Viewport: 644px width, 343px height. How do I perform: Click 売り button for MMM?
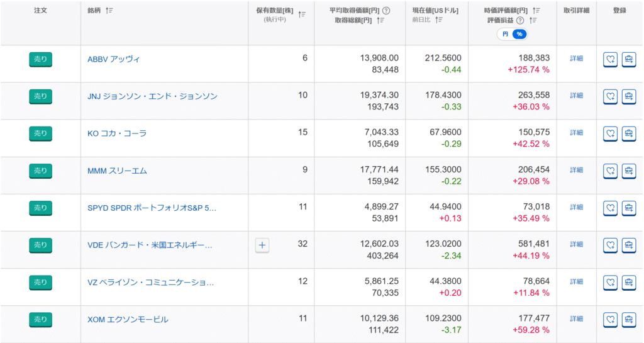[40, 171]
